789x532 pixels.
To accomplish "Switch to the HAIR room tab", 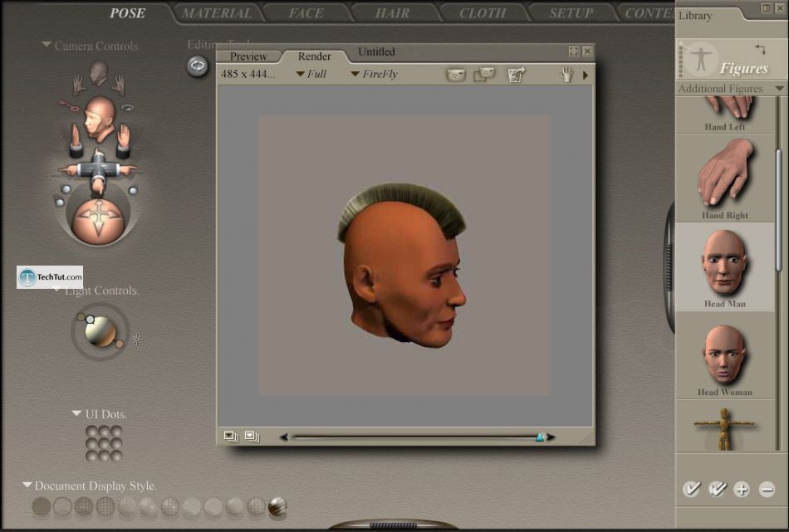I will [393, 13].
